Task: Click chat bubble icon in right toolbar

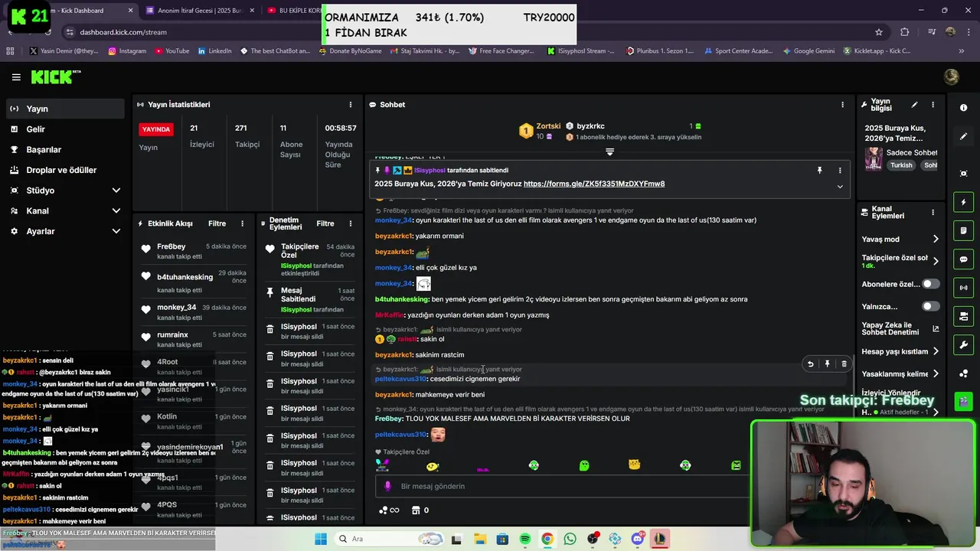Action: pos(963,259)
